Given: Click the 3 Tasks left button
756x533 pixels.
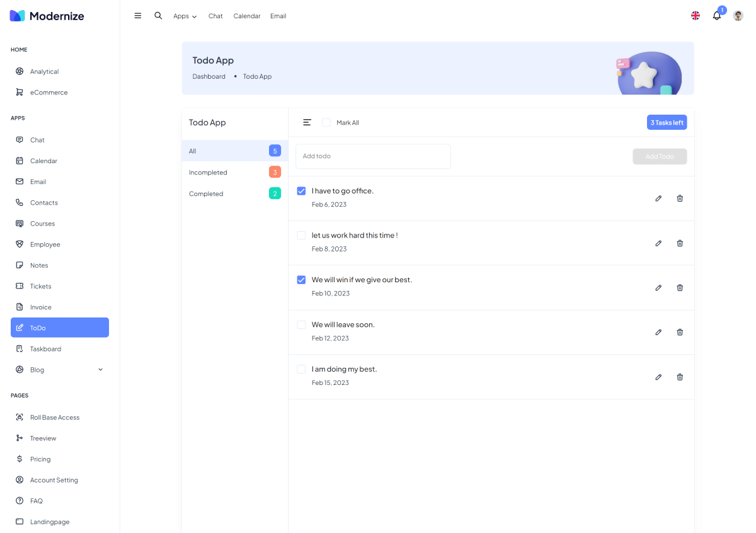Looking at the screenshot, I should (x=667, y=122).
